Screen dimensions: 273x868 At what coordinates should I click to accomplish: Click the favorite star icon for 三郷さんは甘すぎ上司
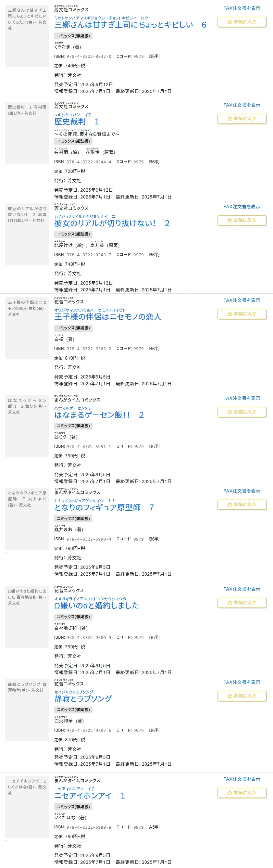point(230,22)
